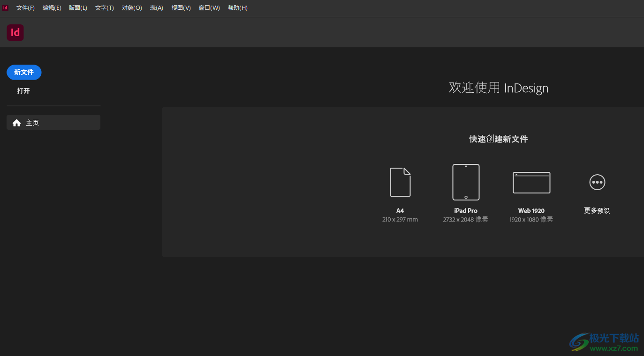644x356 pixels.
Task: Click the 快速创建新文件 heading
Action: pos(499,139)
